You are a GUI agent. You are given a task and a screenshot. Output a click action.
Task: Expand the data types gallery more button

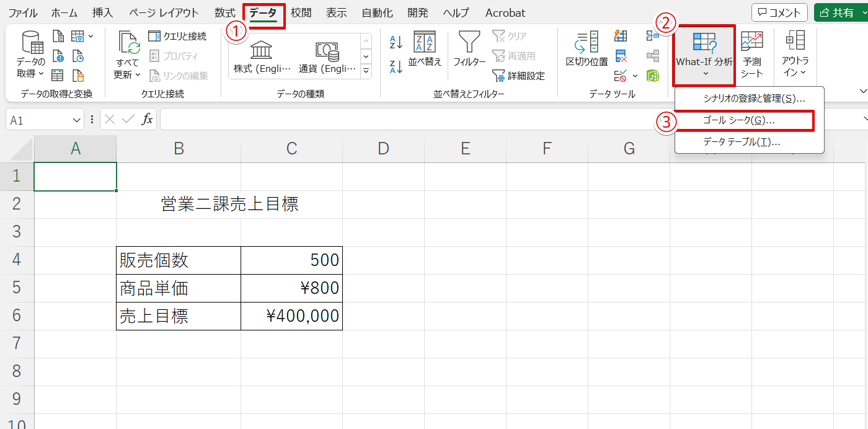click(x=366, y=72)
